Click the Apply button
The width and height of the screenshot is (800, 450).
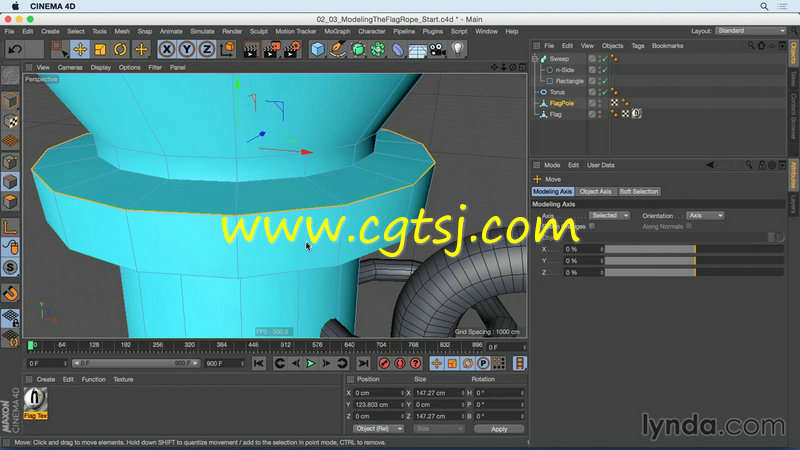click(x=498, y=429)
